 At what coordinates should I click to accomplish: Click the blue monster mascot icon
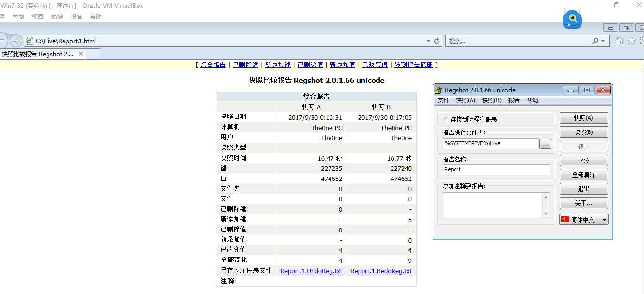(572, 19)
